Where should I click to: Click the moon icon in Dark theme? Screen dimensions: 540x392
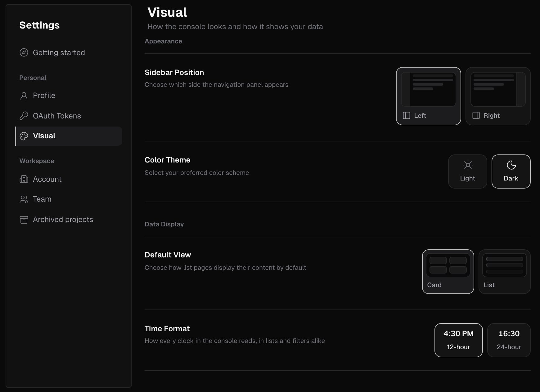point(511,165)
